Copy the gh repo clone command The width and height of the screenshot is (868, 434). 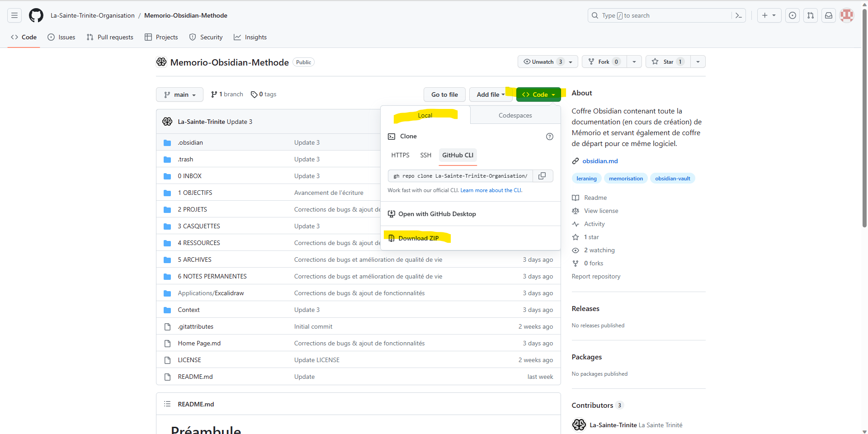click(542, 176)
